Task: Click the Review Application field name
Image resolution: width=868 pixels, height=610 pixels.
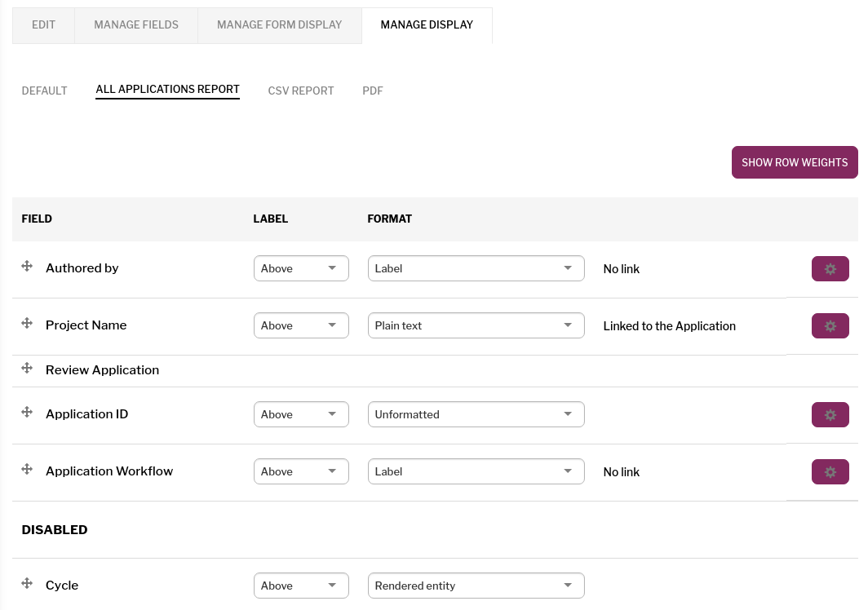Action: point(103,369)
